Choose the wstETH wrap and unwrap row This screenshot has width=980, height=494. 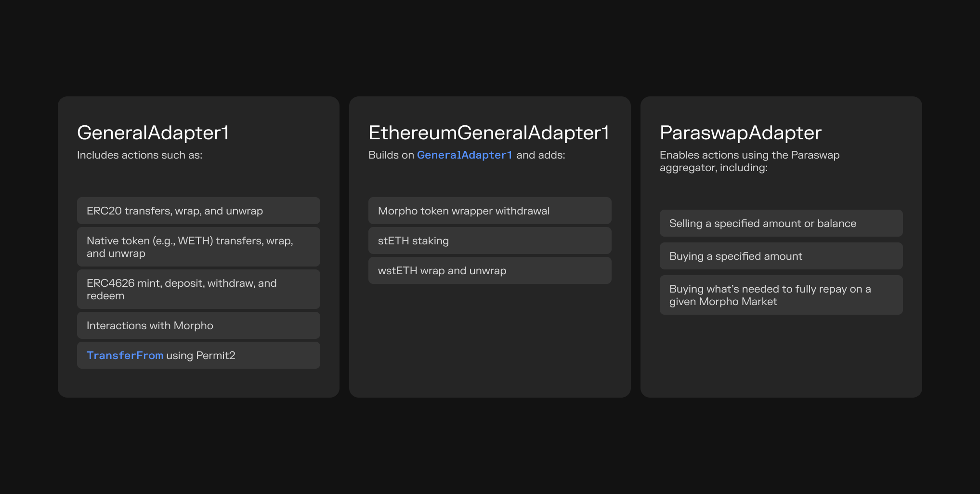tap(489, 271)
